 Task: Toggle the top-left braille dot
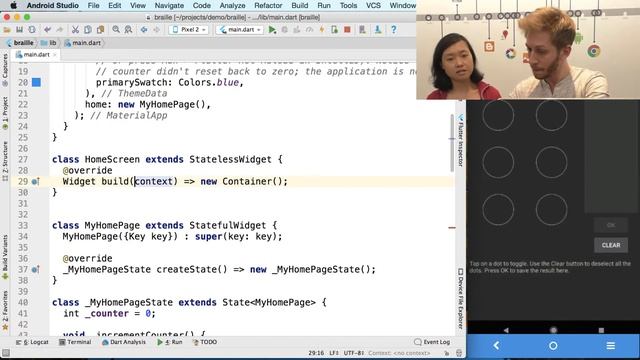click(x=498, y=115)
